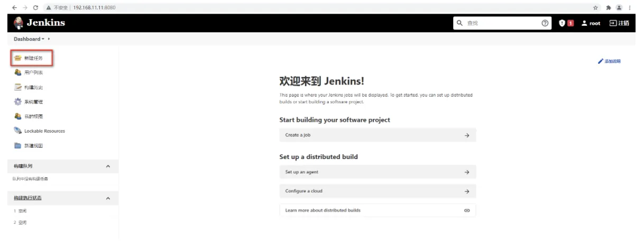This screenshot has width=644, height=246.
Task: Open the 我的视图 sidebar link
Action: coord(33,116)
